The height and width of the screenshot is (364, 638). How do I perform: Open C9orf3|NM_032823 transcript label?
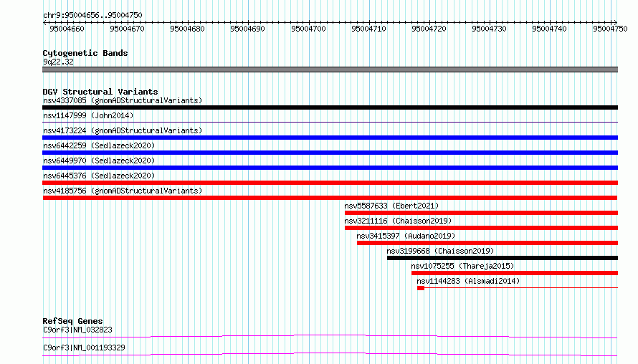tap(77, 330)
